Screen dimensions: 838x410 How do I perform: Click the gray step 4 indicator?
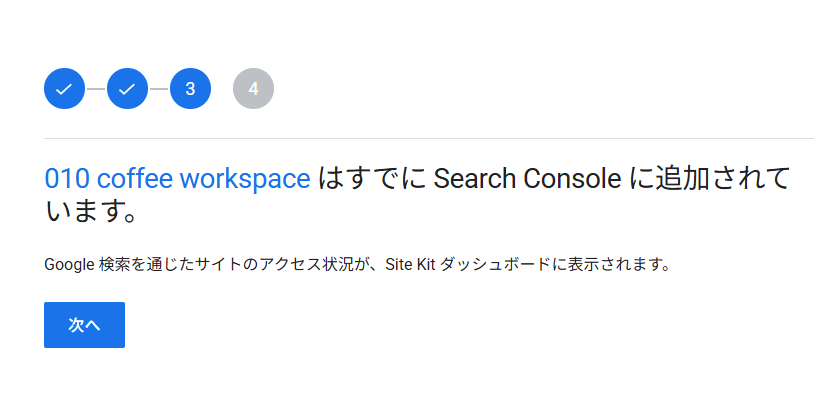pyautogui.click(x=253, y=89)
